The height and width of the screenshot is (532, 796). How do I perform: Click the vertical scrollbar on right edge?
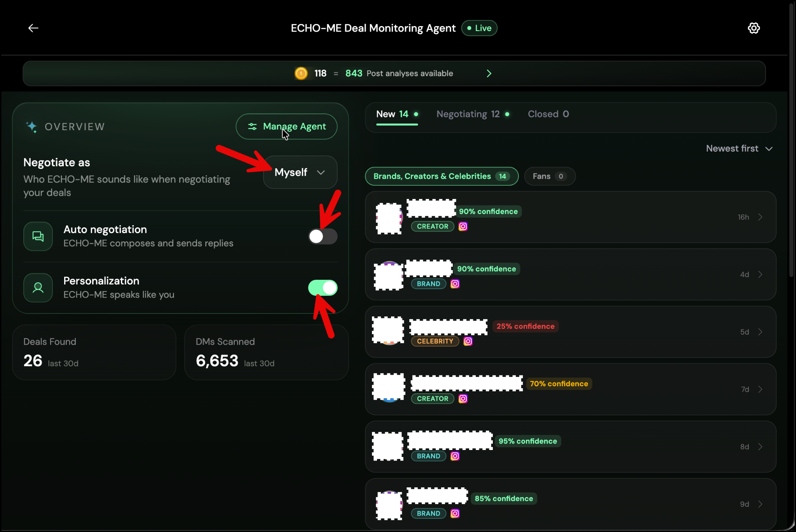point(791,140)
